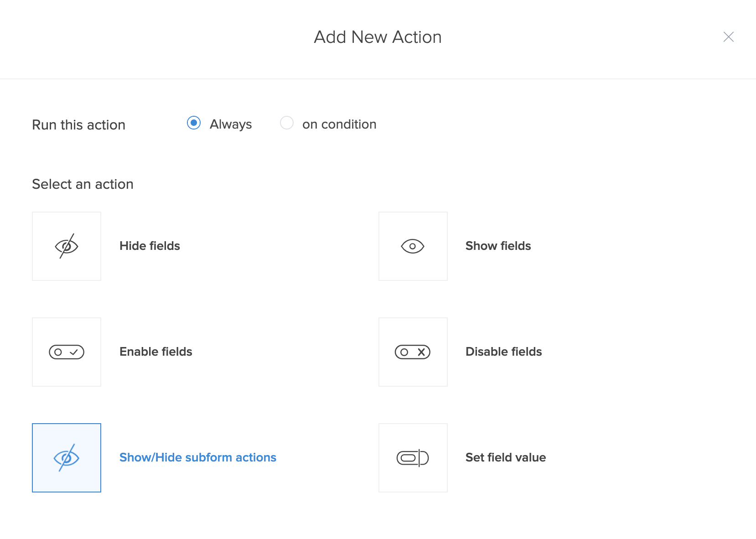This screenshot has width=756, height=539.
Task: Click the "Disable fields" text label
Action: click(503, 352)
